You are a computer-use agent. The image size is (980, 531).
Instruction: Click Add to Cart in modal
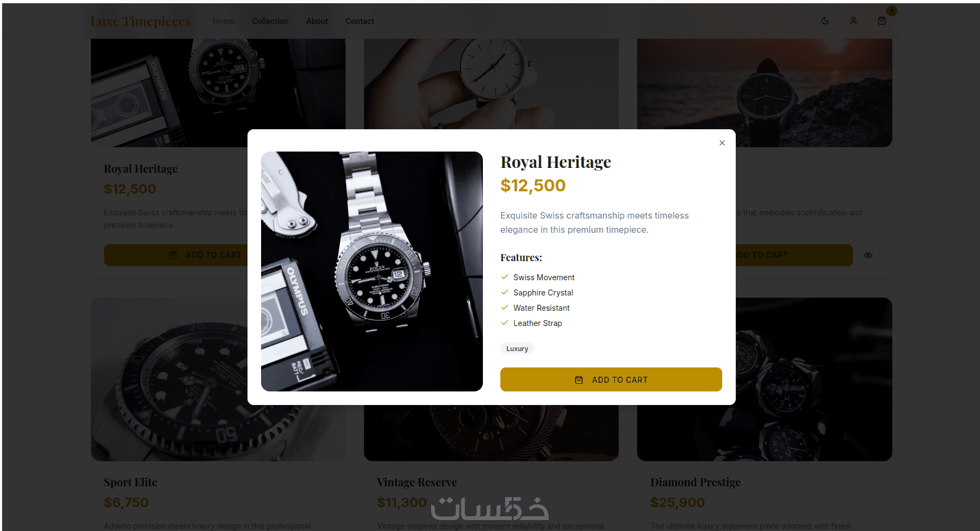pyautogui.click(x=611, y=379)
